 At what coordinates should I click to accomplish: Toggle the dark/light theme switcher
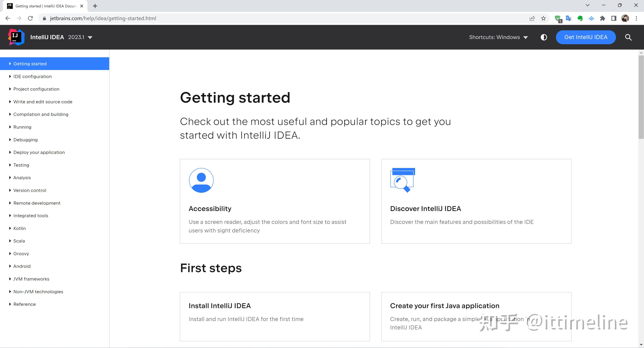[x=544, y=37]
